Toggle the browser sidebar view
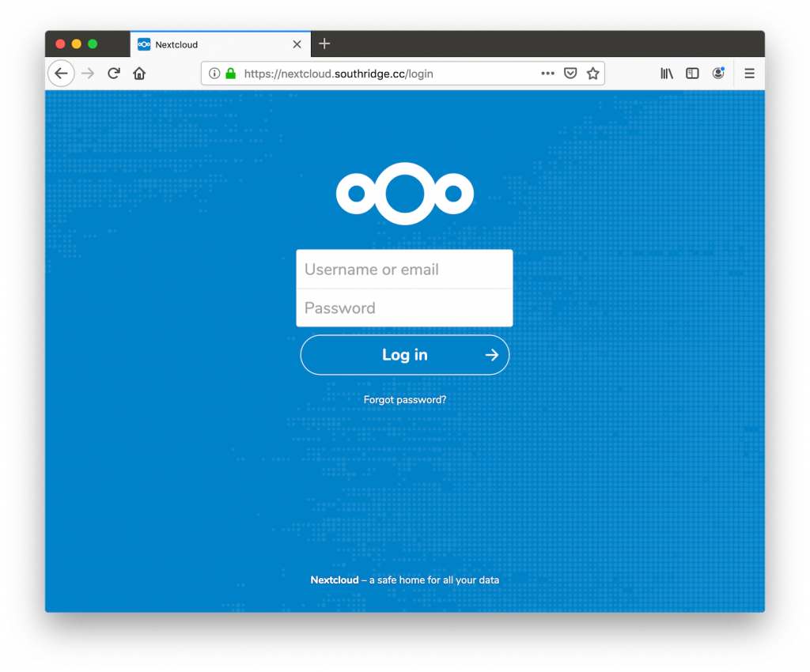 coord(692,74)
